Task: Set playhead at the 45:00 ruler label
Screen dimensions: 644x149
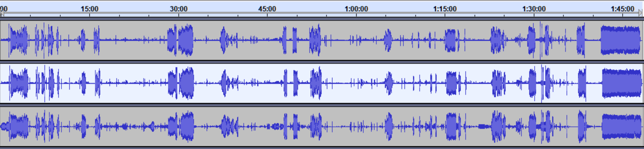Action: point(267,8)
